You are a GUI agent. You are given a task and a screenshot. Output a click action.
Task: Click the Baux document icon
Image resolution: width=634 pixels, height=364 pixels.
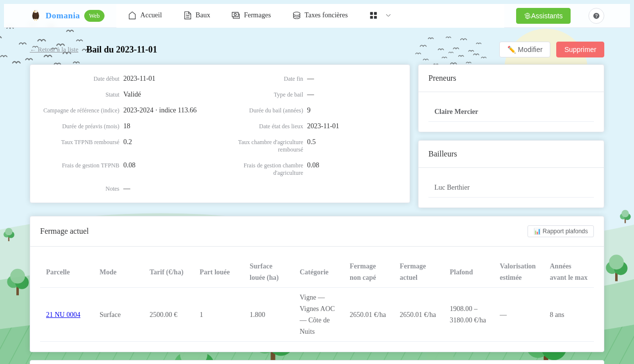pyautogui.click(x=188, y=15)
